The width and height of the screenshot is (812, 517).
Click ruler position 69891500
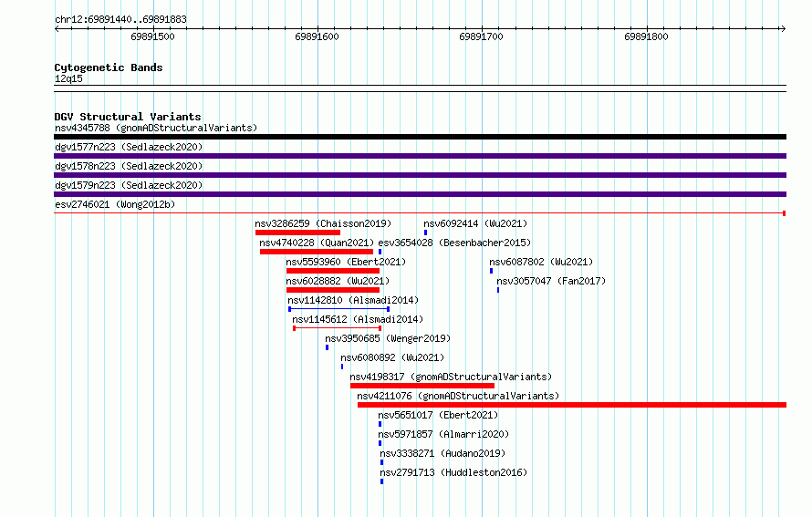click(x=152, y=36)
